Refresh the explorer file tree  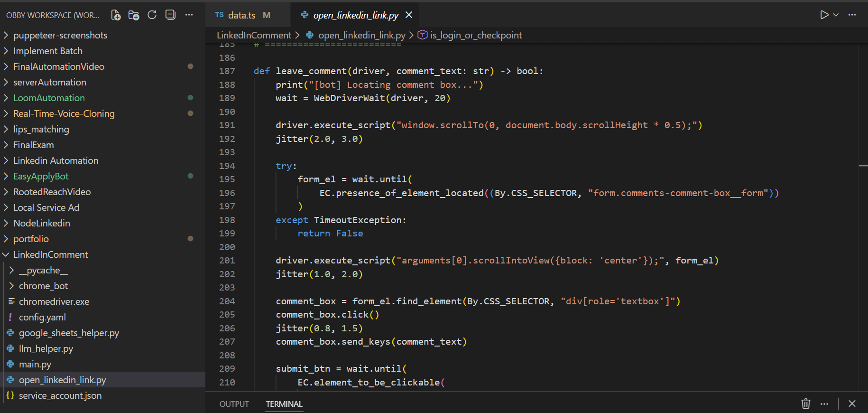[152, 15]
